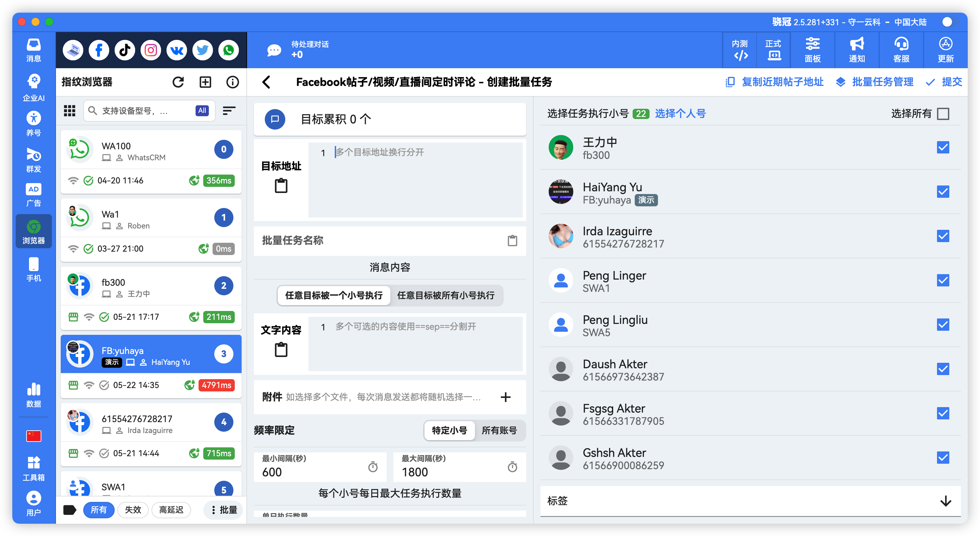Select the WhatsApp platform filter icon
This screenshot has width=980, height=536.
point(228,50)
